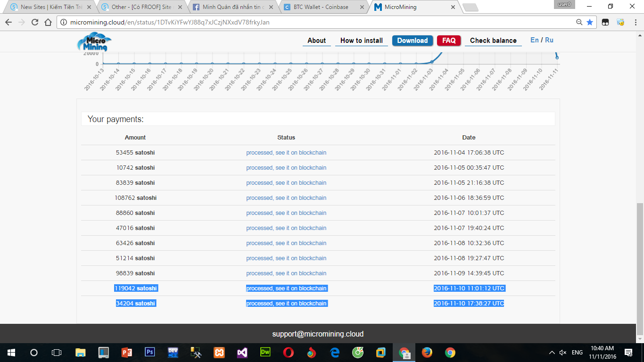The height and width of the screenshot is (362, 644).
Task: Launch Photoshop from the taskbar
Action: click(x=150, y=352)
